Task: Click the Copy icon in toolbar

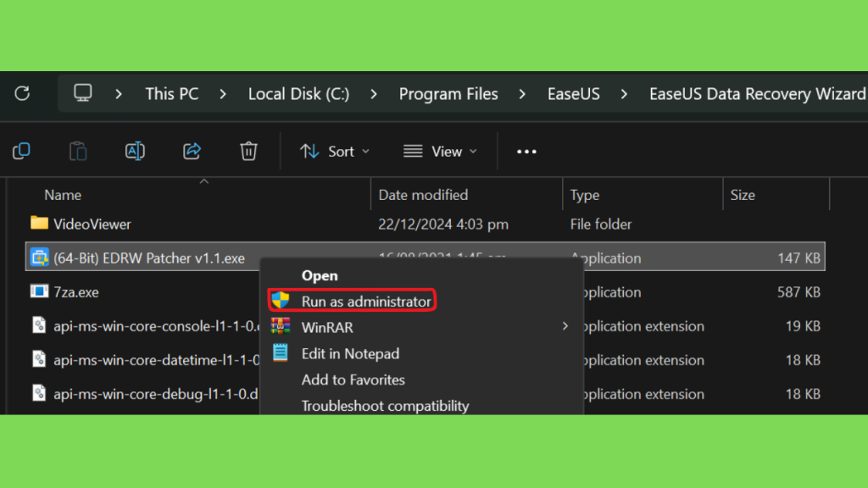Action: point(21,151)
